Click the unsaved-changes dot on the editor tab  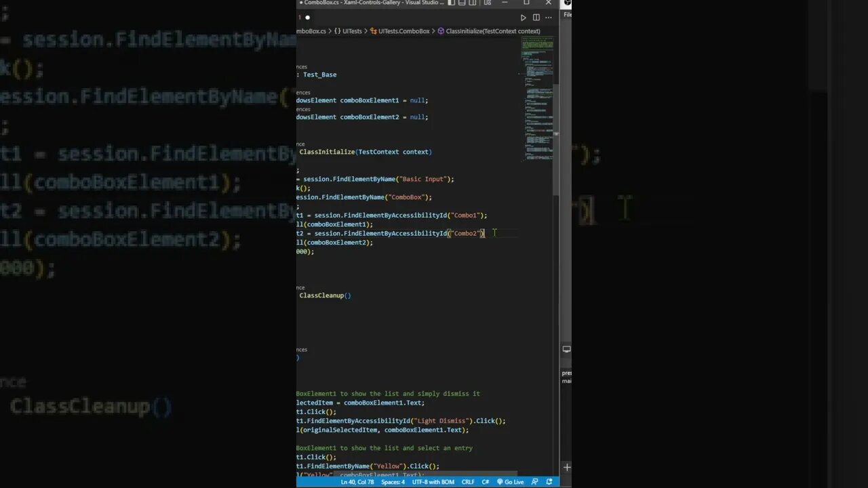[307, 18]
